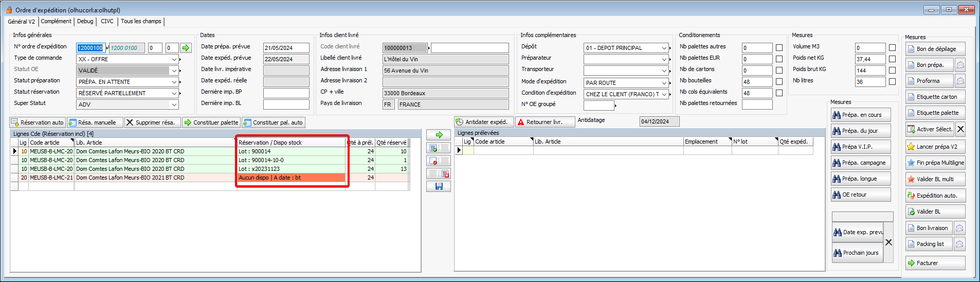Screen dimensions: 980x282
Task: Tick the Nb palettes autres checkbox
Action: [779, 48]
